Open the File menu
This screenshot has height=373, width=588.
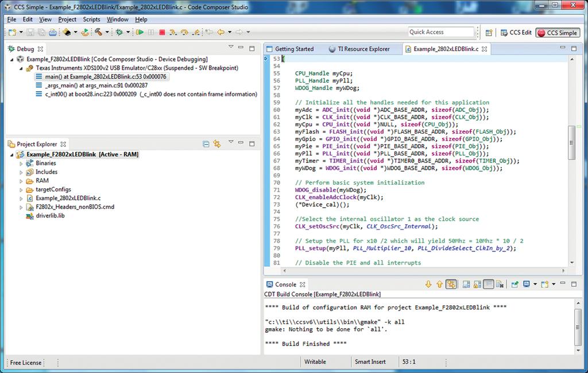coord(11,20)
